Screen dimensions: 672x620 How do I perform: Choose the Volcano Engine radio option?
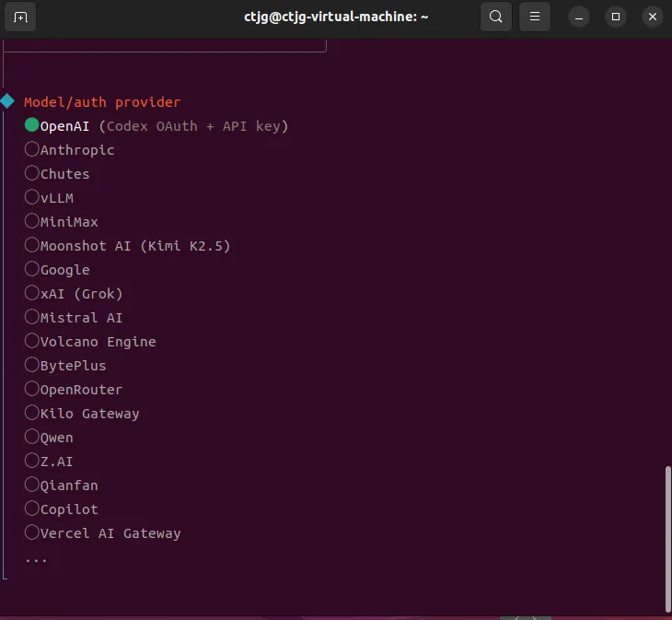31,341
